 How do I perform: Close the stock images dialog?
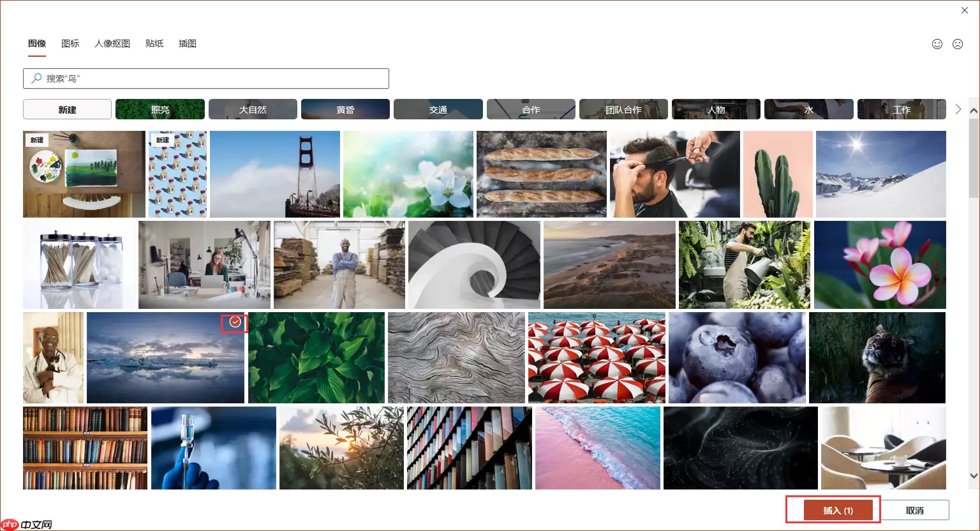(965, 10)
